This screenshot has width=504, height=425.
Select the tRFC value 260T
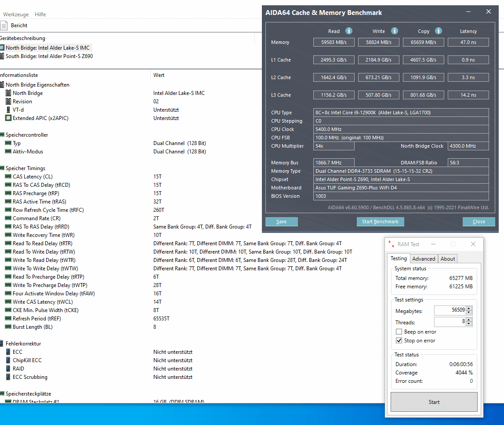(x=159, y=210)
